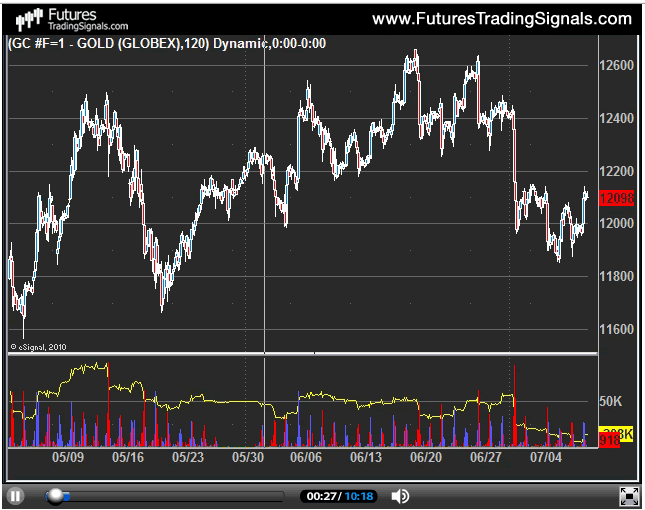
Task: Click the red 12098 current price tag
Action: click(616, 198)
